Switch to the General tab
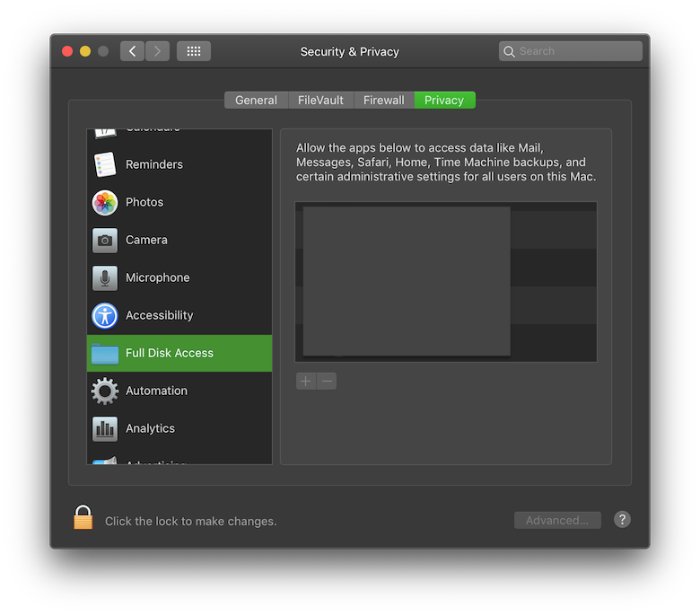The width and height of the screenshot is (700, 615). (257, 100)
